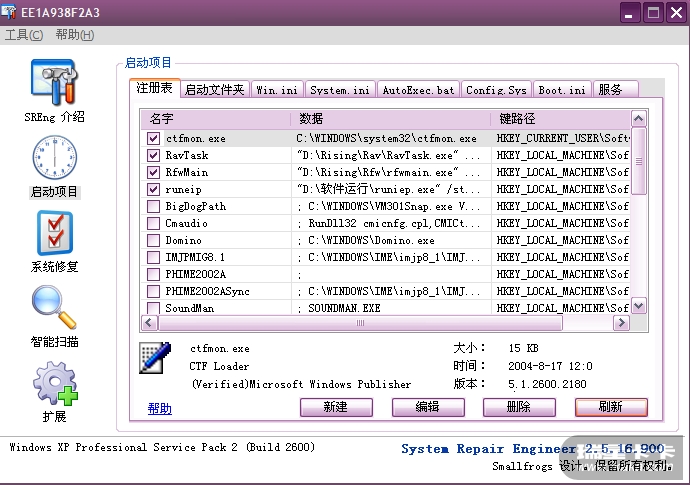Open the 智能扫描 magnifier icon
This screenshot has width=690, height=485.
(54, 308)
